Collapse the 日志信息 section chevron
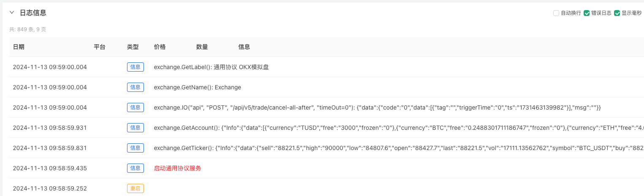 pyautogui.click(x=12, y=13)
